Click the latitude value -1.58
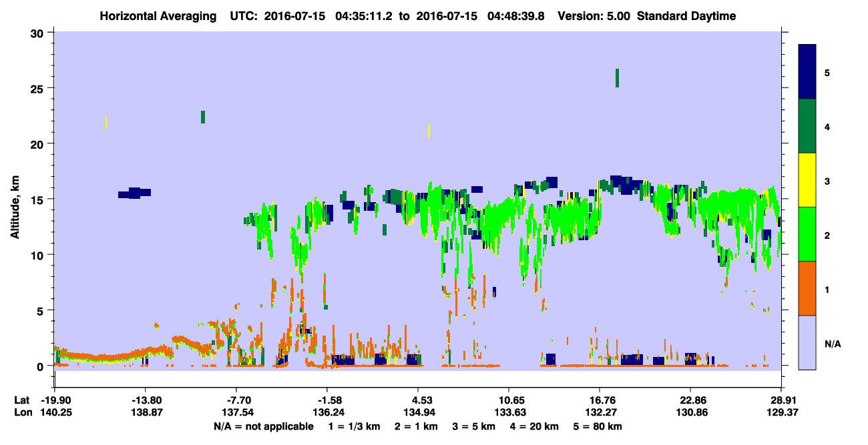The height and width of the screenshot is (445, 868). tap(327, 400)
